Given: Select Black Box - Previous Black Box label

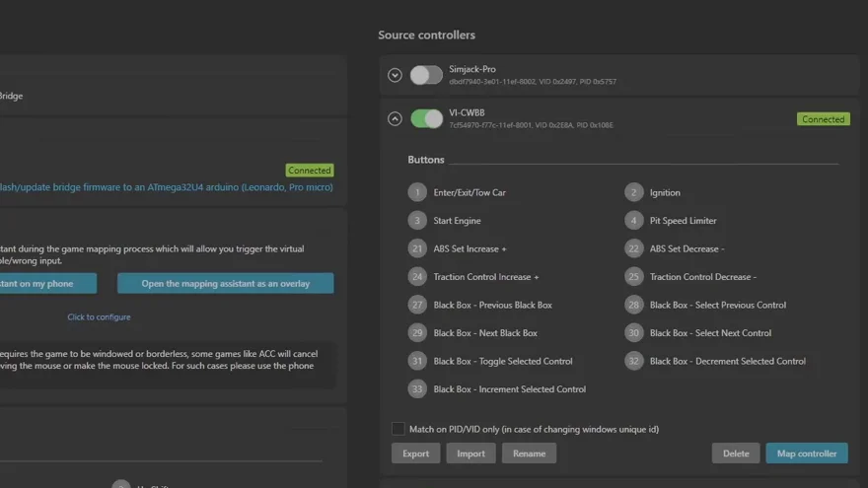Looking at the screenshot, I should [x=492, y=305].
